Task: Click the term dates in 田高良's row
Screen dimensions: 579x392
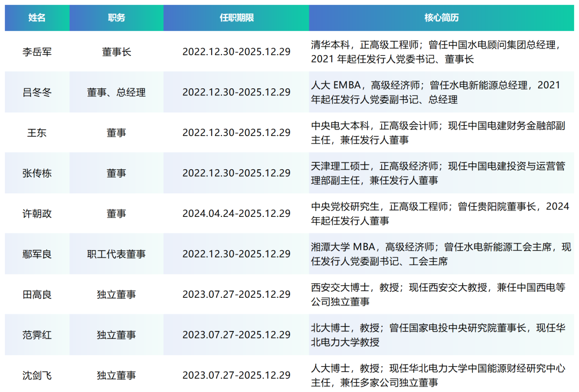Action: click(236, 295)
